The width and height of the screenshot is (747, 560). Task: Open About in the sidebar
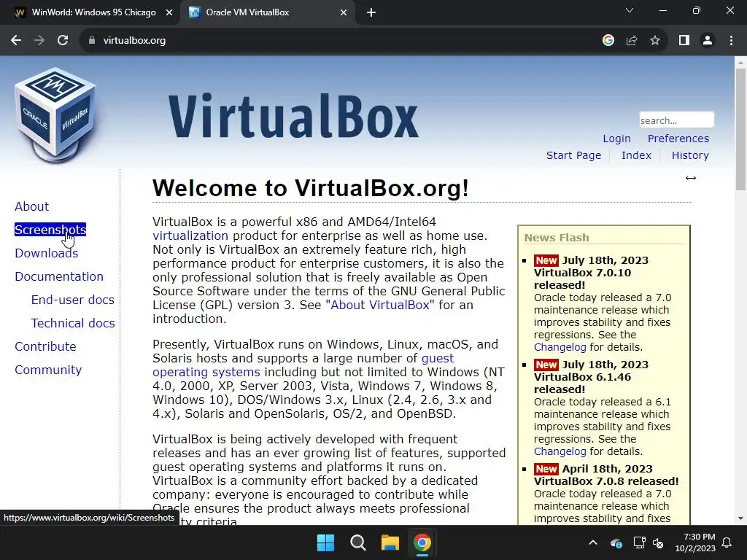click(x=31, y=206)
